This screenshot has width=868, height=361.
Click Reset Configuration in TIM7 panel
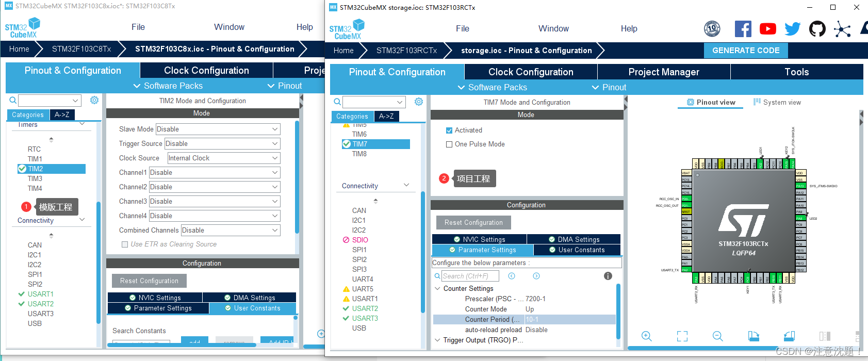pos(473,223)
